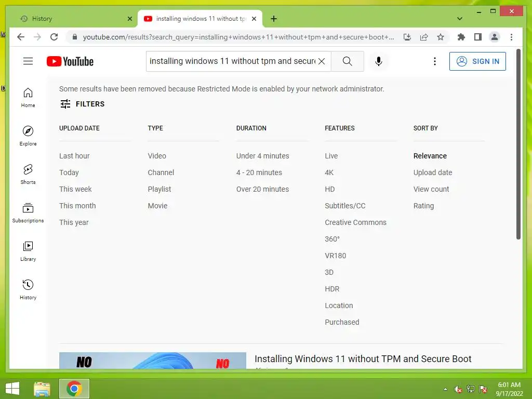The image size is (532, 399).
Task: Go to the YouTube logo homepage
Action: [x=70, y=61]
